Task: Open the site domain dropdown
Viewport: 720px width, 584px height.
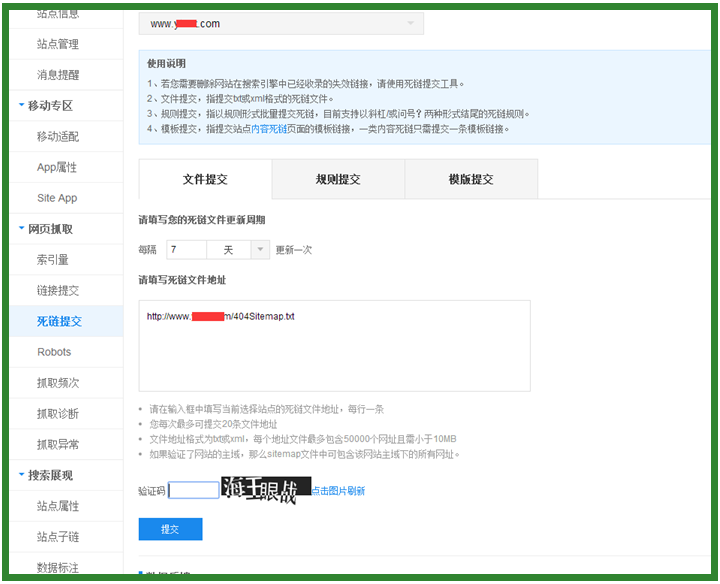Action: pyautogui.click(x=409, y=23)
